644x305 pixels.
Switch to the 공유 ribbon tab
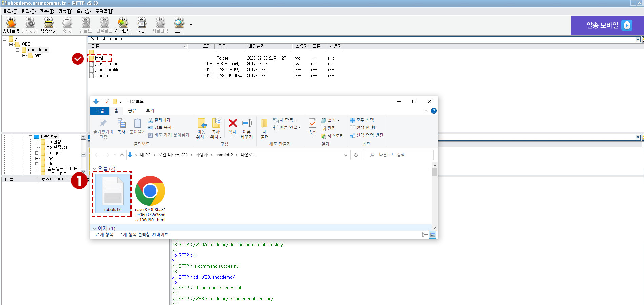[x=132, y=110]
